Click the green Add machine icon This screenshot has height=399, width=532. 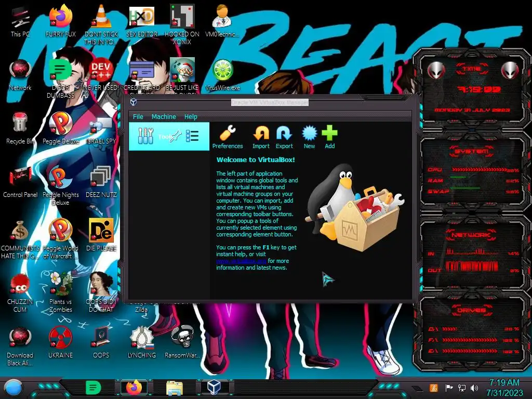coord(329,137)
